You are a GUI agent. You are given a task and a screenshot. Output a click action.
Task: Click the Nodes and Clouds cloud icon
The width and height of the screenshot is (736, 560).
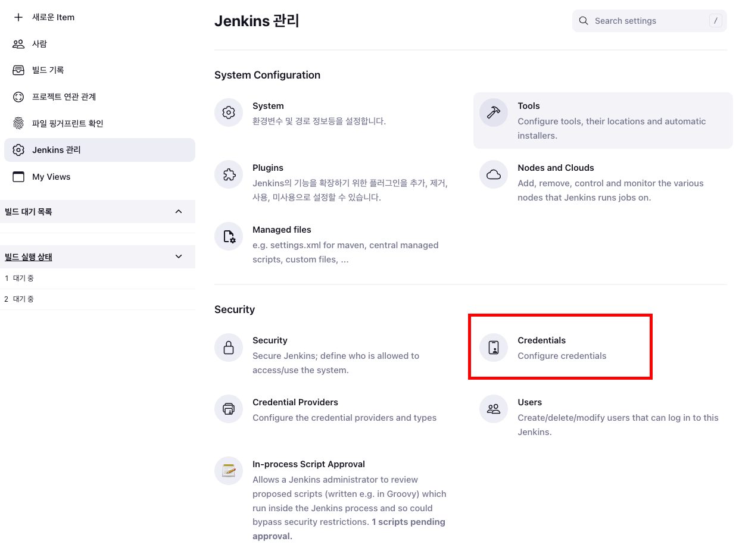coord(494,174)
